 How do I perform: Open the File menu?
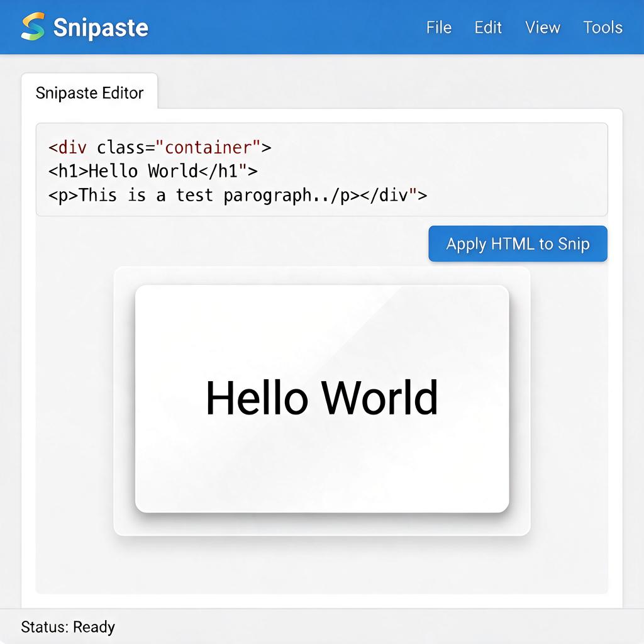[x=438, y=28]
